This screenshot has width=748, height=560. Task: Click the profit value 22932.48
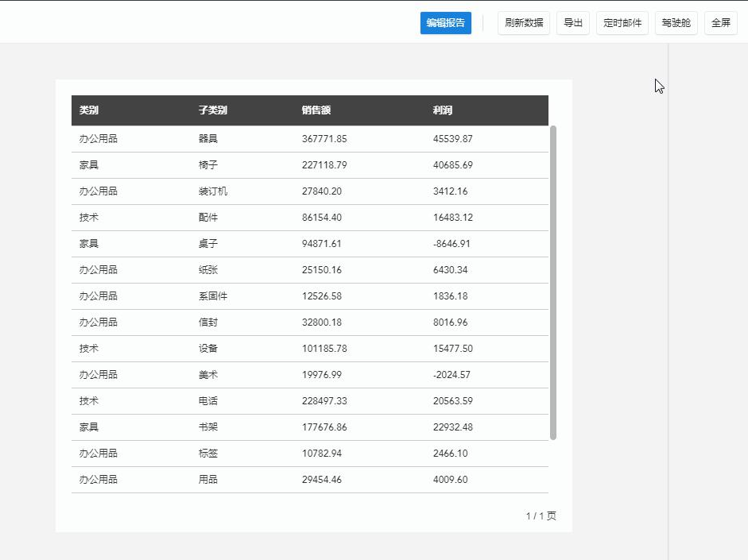click(x=452, y=427)
